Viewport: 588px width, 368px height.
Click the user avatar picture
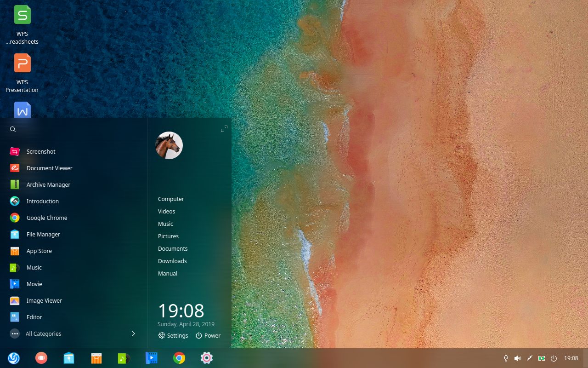(x=169, y=145)
